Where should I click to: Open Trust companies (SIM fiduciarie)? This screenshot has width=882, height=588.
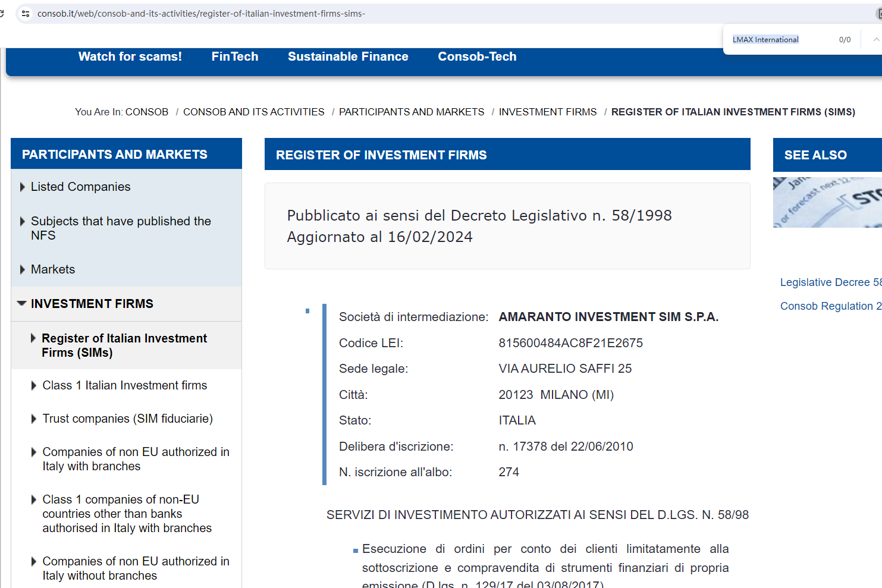(x=127, y=419)
